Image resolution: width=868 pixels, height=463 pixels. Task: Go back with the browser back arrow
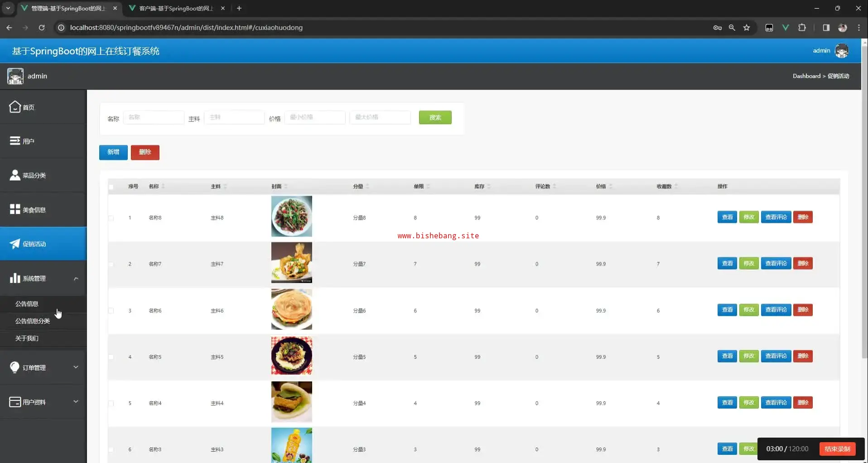pos(9,28)
